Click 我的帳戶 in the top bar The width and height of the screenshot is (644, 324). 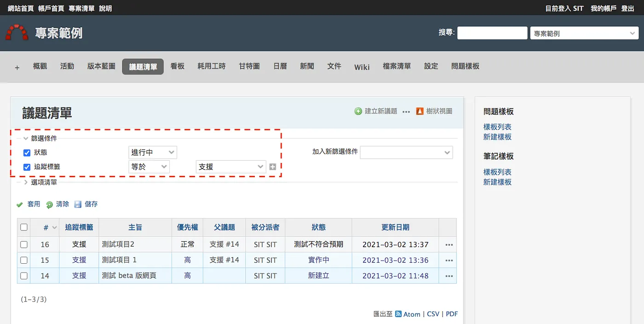(x=604, y=8)
